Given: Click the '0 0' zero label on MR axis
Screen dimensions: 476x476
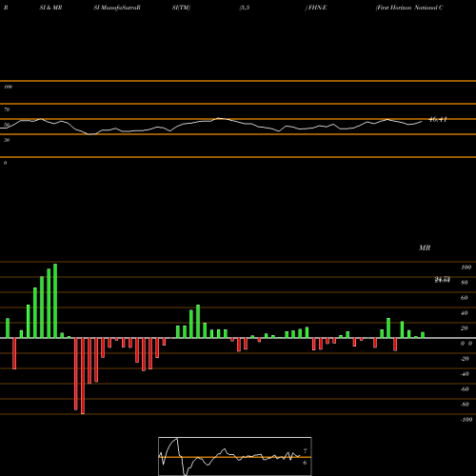Looking at the screenshot, I should tap(466, 344).
